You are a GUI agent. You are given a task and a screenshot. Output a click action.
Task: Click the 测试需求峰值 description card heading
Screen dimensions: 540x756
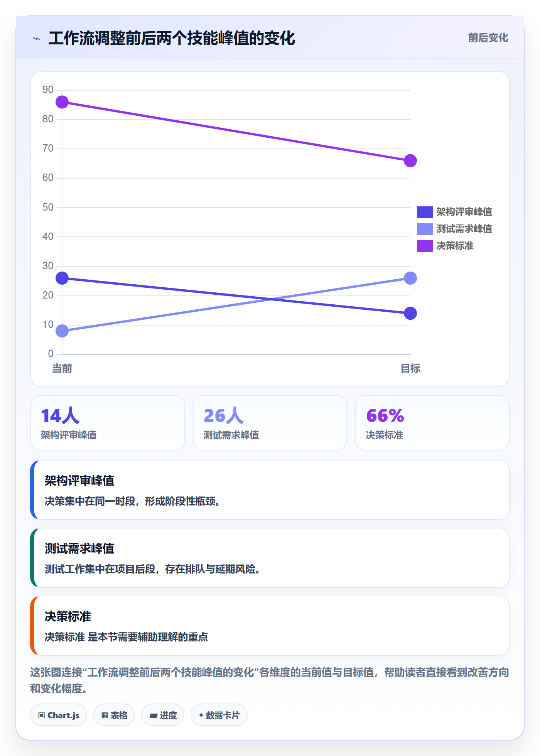pyautogui.click(x=79, y=548)
